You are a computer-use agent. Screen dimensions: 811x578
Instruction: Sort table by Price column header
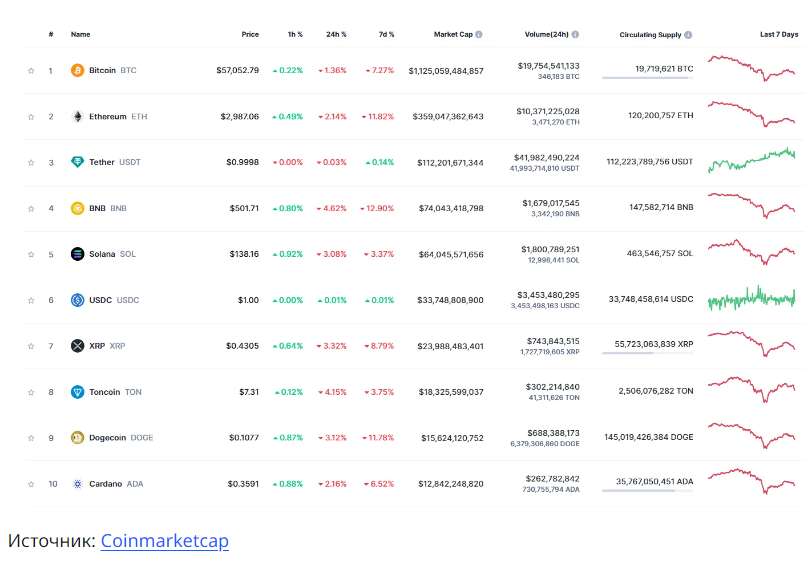point(250,35)
